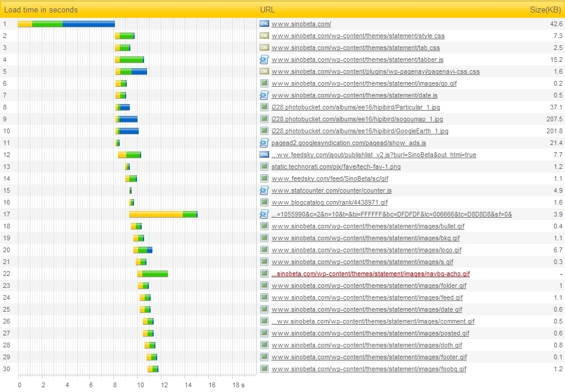This screenshot has height=392, width=565.
Task: Open the photobucket sogoumap_1.jpg link
Action: click(357, 119)
